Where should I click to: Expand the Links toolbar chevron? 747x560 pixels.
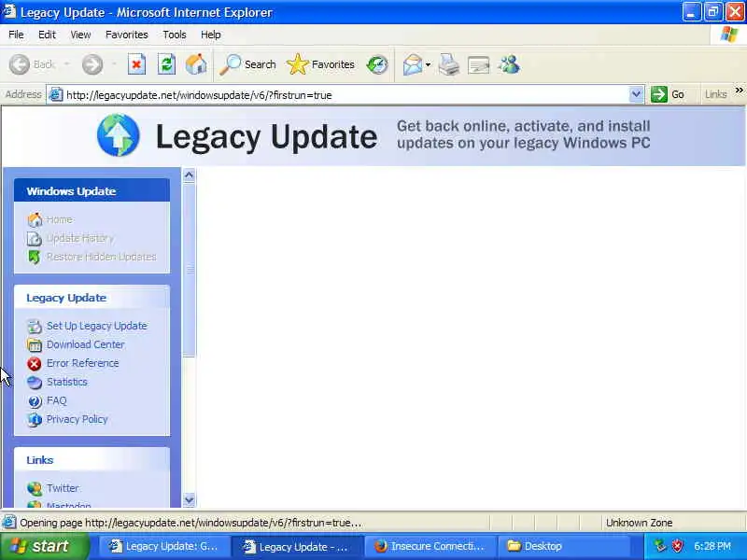[739, 91]
